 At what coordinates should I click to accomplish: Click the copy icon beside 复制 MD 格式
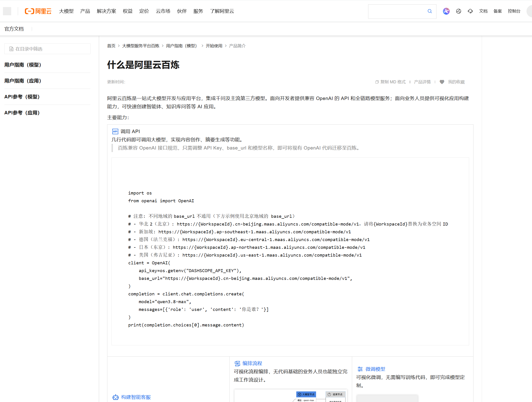377,82
